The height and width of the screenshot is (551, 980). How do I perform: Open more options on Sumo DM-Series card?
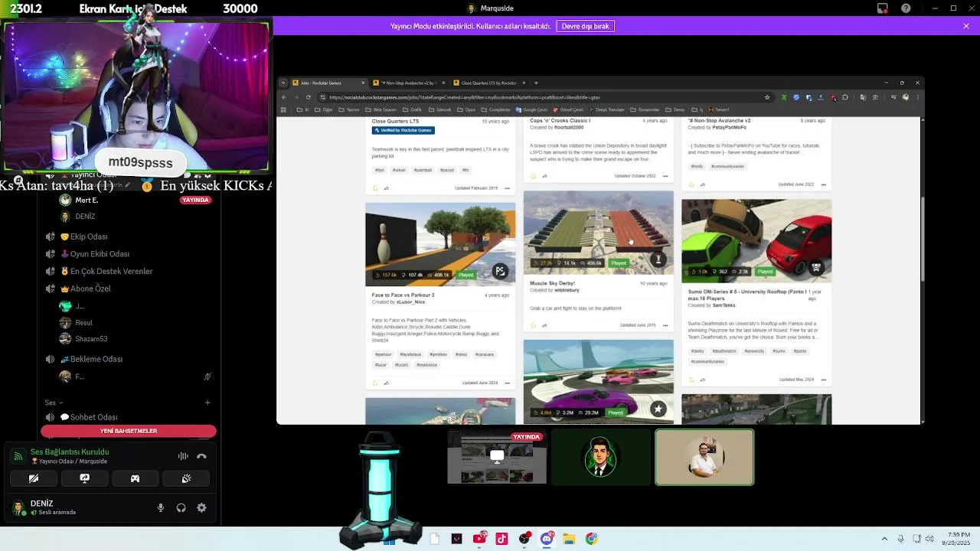tap(824, 380)
